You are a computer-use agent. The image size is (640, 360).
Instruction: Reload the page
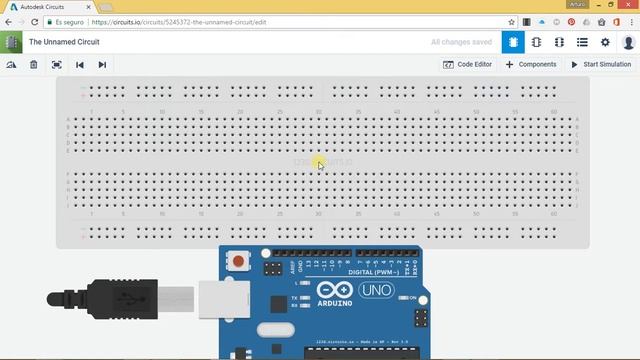[x=35, y=22]
